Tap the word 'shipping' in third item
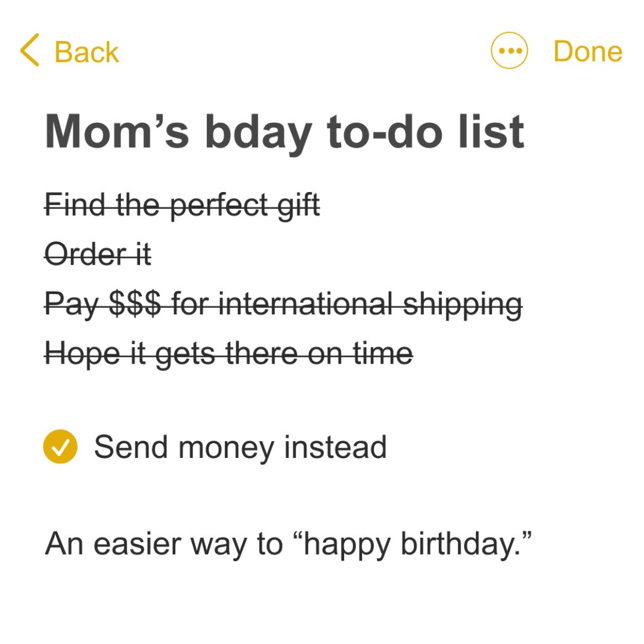The height and width of the screenshot is (644, 644). (x=463, y=305)
